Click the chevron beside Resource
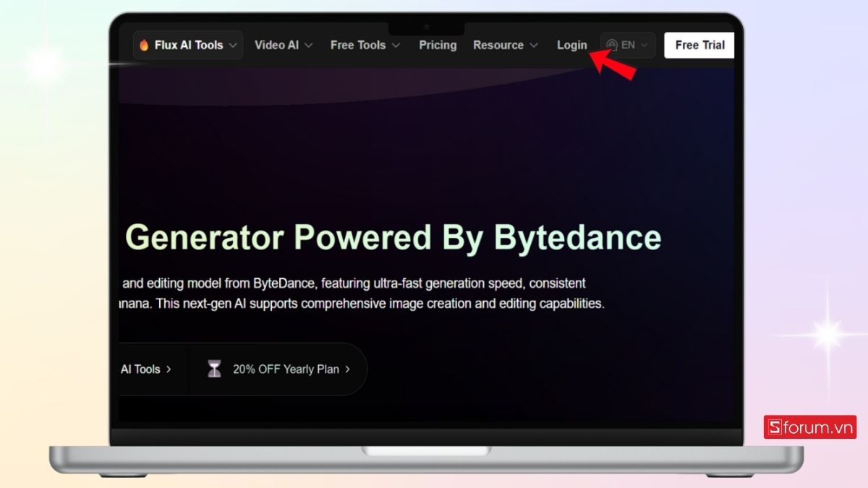Image resolution: width=868 pixels, height=488 pixels. (x=534, y=45)
